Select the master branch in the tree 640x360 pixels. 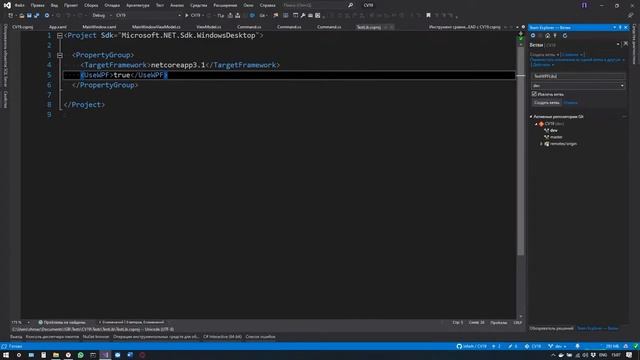point(556,137)
